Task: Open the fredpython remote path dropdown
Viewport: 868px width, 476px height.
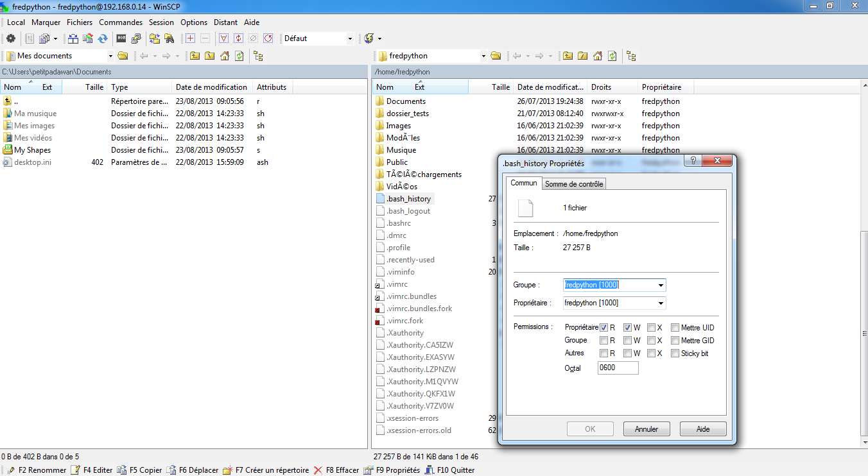Action: (483, 56)
